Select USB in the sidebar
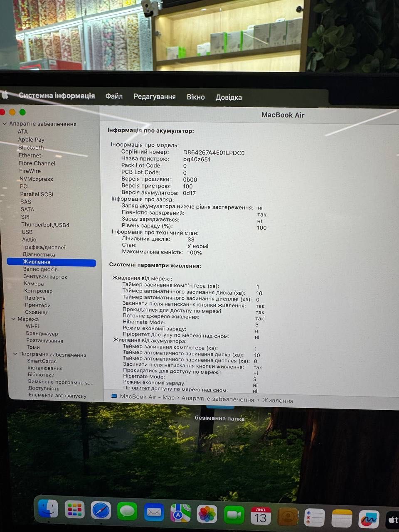The height and width of the screenshot is (532, 399). [x=27, y=232]
